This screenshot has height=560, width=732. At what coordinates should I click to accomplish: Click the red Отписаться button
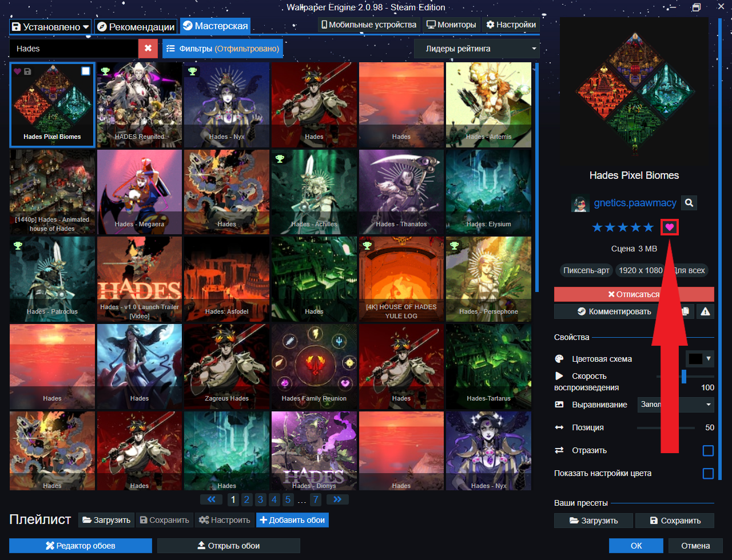pos(634,294)
